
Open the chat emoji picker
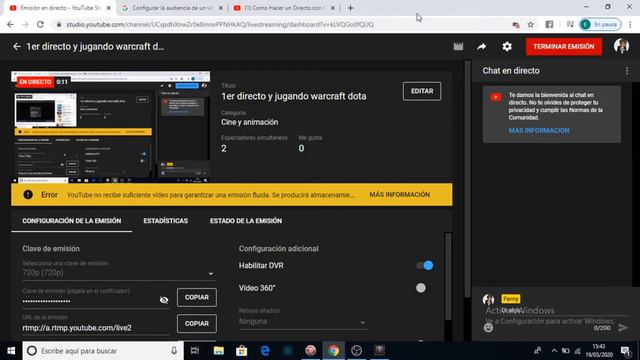click(488, 327)
